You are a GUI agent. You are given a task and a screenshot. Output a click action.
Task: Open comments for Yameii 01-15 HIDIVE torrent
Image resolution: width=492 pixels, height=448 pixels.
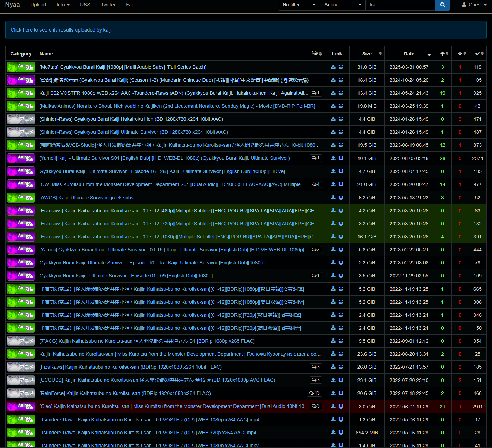[x=316, y=250]
